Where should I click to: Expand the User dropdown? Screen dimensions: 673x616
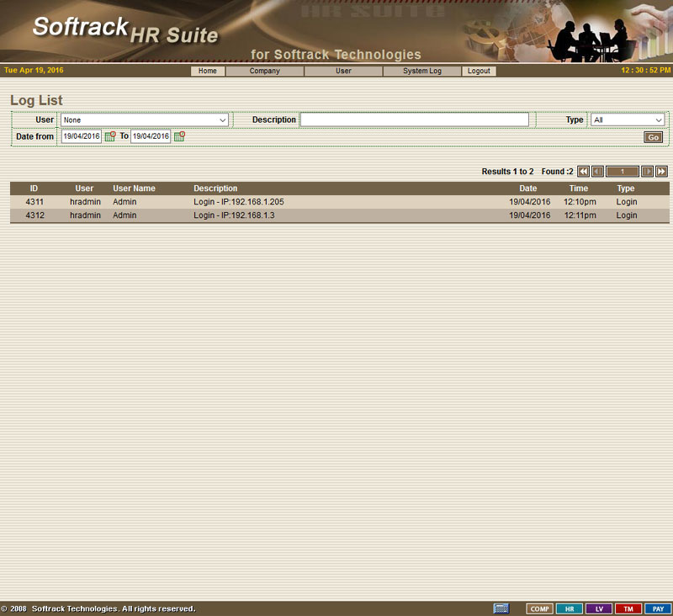click(x=144, y=120)
